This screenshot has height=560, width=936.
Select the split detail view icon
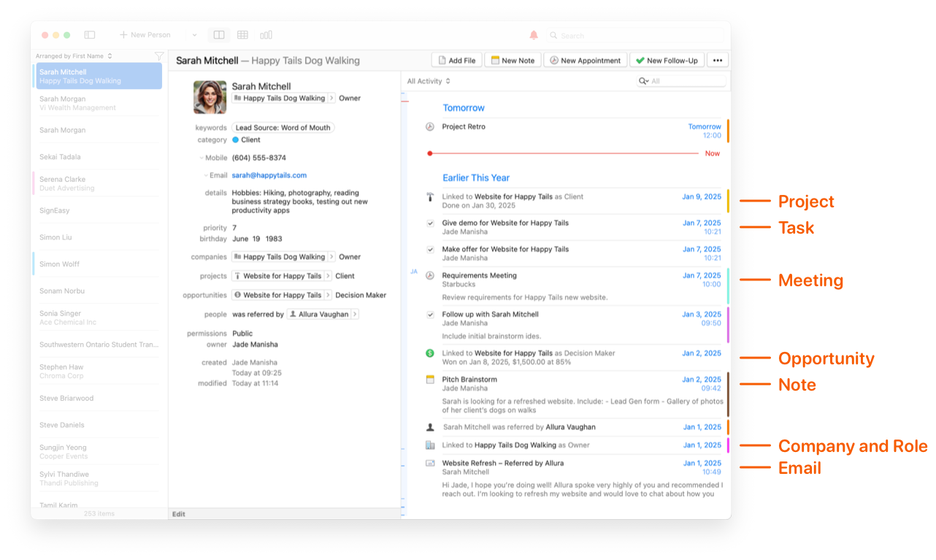click(218, 35)
